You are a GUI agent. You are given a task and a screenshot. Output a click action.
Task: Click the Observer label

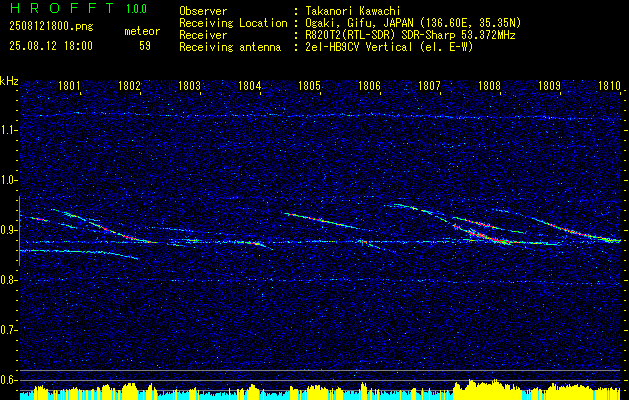click(x=203, y=11)
